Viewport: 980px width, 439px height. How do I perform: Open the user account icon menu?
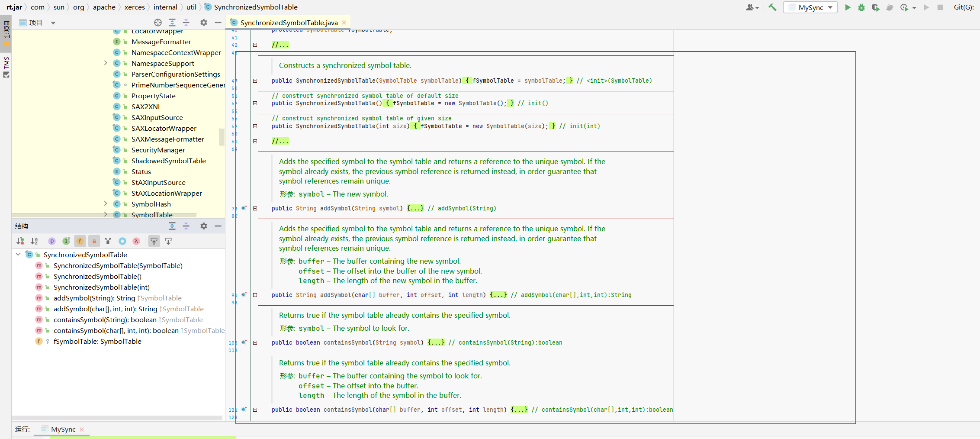point(752,7)
